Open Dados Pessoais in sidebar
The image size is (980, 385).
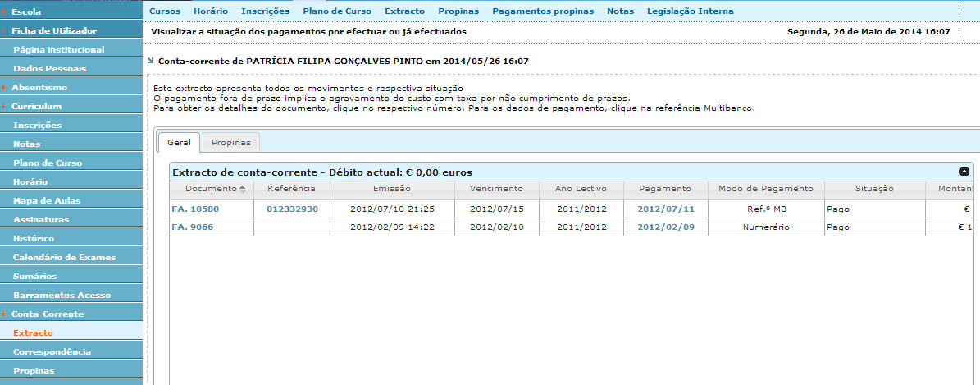[x=71, y=68]
